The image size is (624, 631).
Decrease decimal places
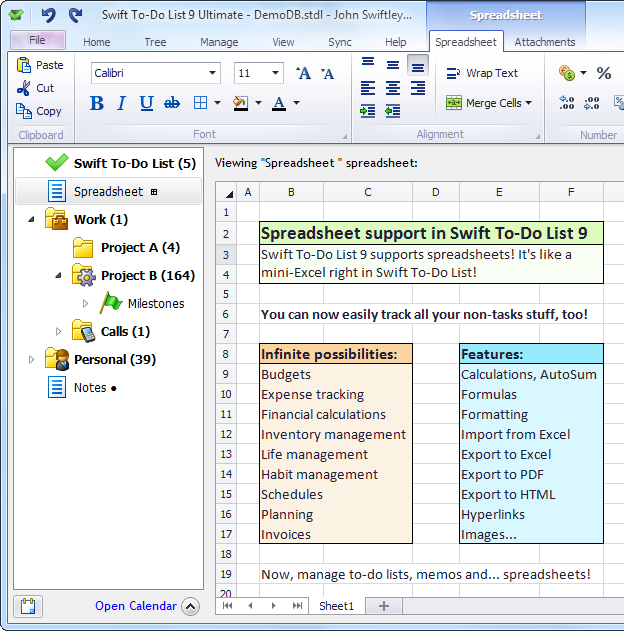(x=592, y=103)
